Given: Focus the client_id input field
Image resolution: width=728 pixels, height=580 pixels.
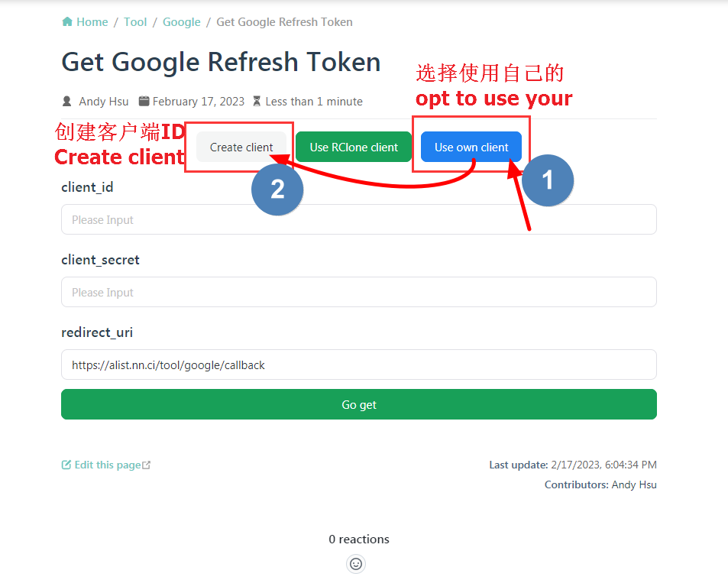Looking at the screenshot, I should click(359, 219).
